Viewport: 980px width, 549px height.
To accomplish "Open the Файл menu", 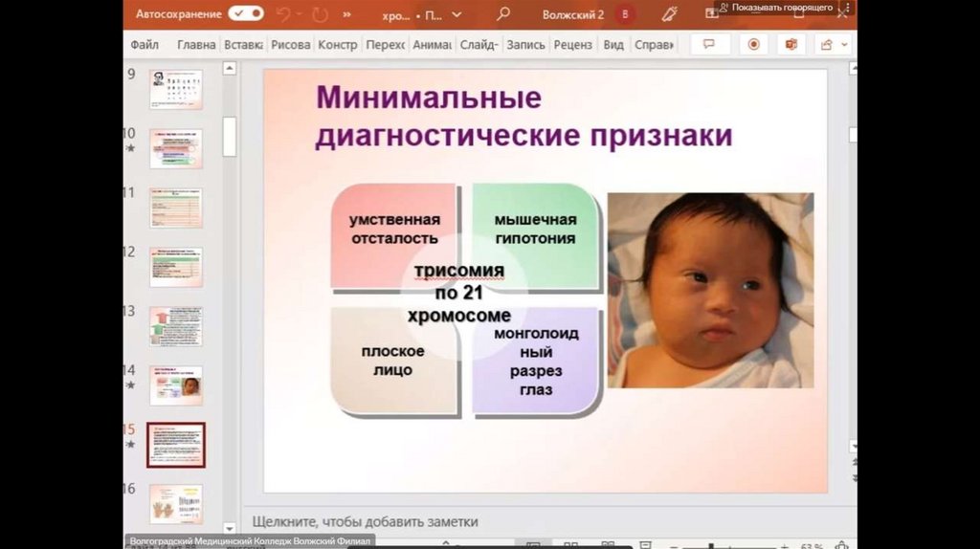I will [145, 45].
